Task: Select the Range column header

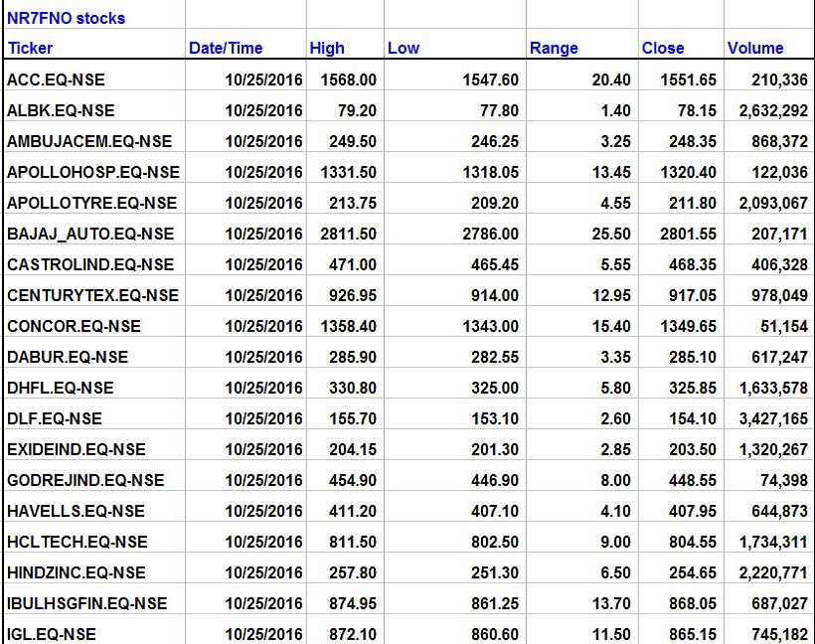Action: coord(554,48)
